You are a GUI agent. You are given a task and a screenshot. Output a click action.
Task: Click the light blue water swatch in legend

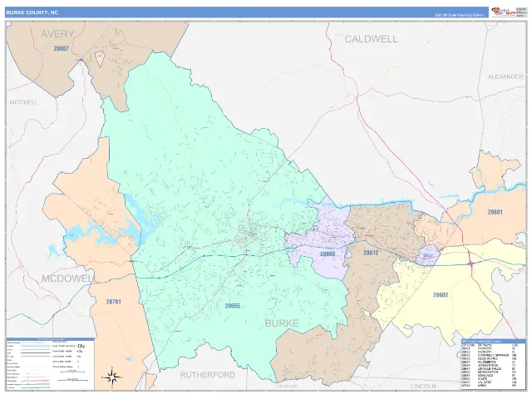pos(35,346)
